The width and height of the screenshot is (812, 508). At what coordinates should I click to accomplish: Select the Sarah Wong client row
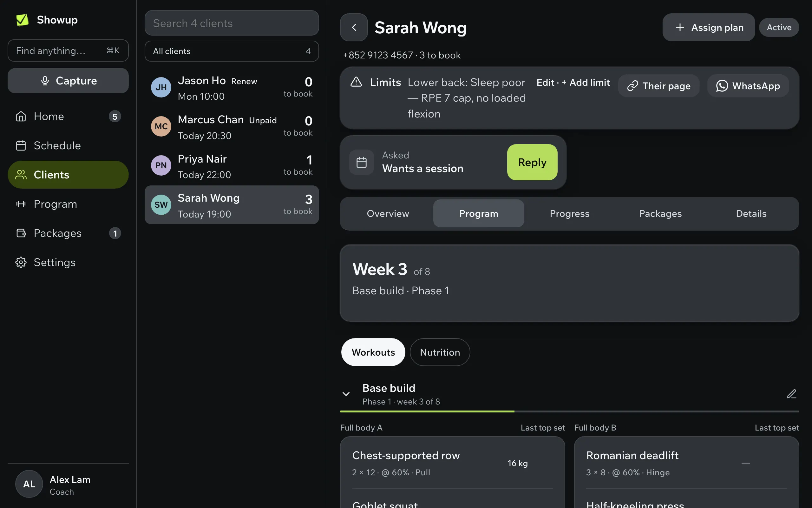(232, 204)
